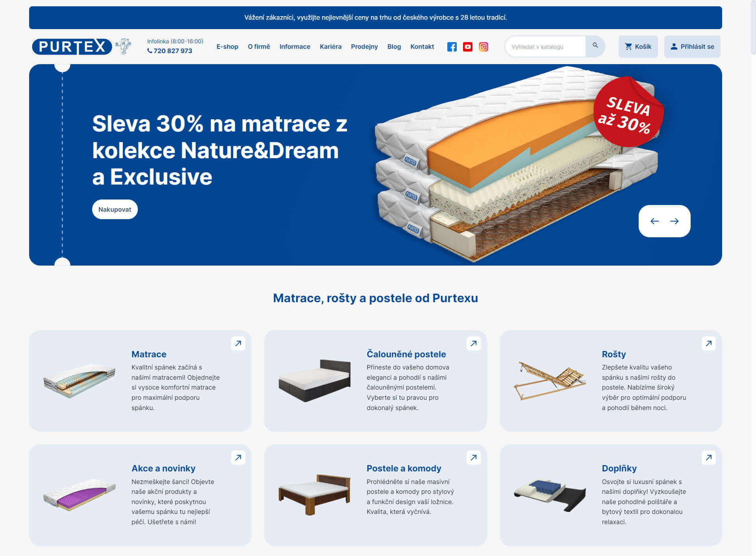Click the Nakupovat button
Image resolution: width=756 pixels, height=556 pixels.
click(x=115, y=209)
